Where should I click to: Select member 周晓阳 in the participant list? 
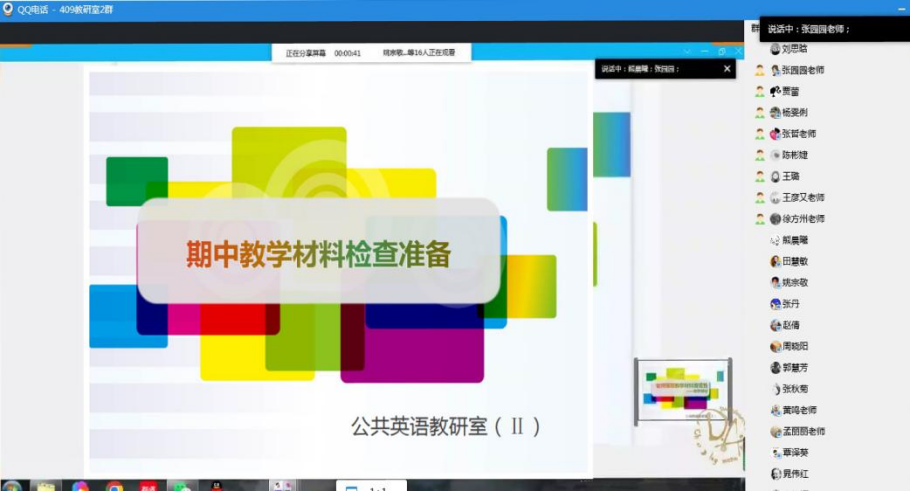(x=796, y=346)
